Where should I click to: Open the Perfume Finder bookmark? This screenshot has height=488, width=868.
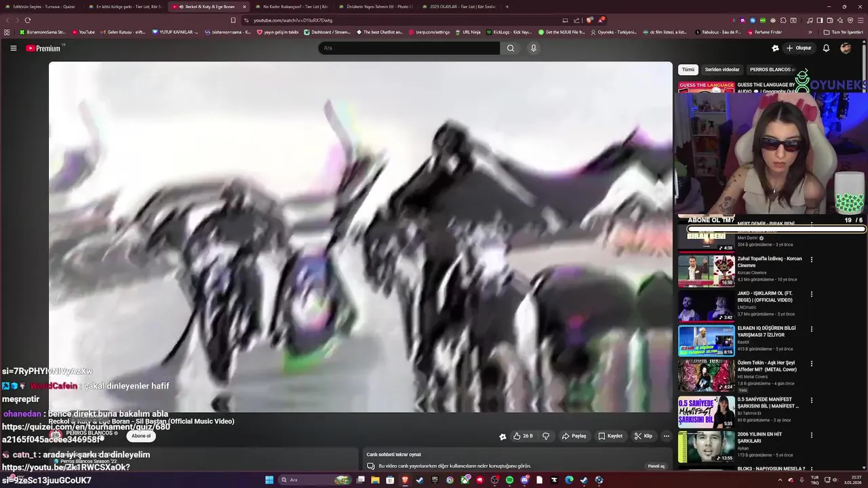click(x=764, y=32)
